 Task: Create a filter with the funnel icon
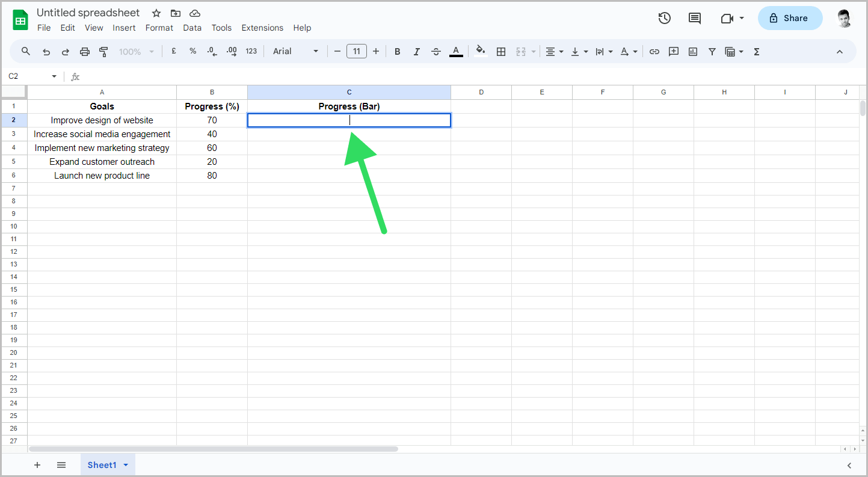[x=712, y=51]
